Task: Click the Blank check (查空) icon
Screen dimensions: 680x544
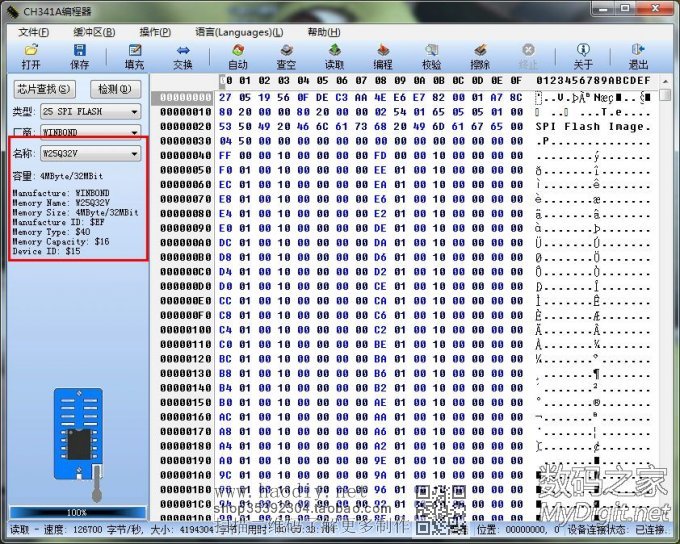Action: click(286, 56)
